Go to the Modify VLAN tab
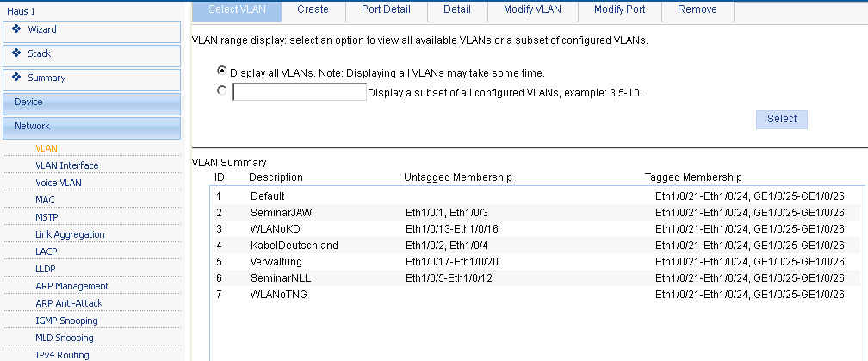This screenshot has width=868, height=361. coord(532,10)
